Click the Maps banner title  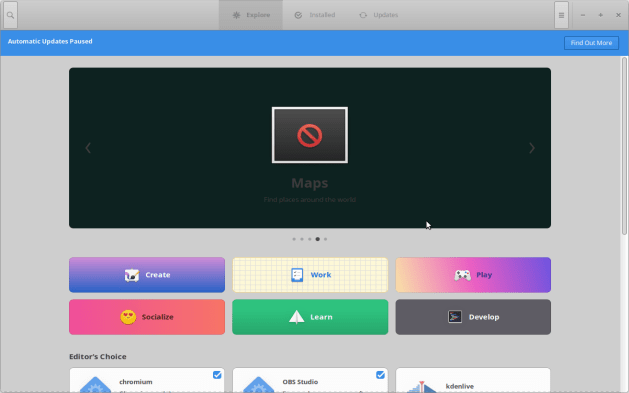pos(310,183)
